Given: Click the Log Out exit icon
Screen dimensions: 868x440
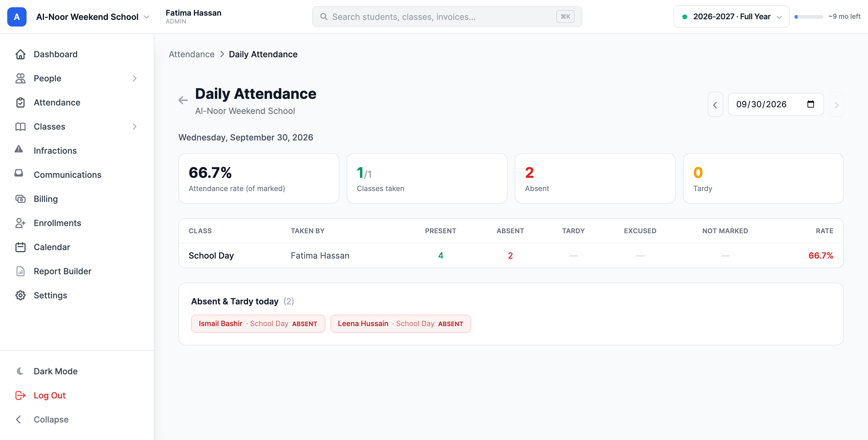Looking at the screenshot, I should point(20,395).
